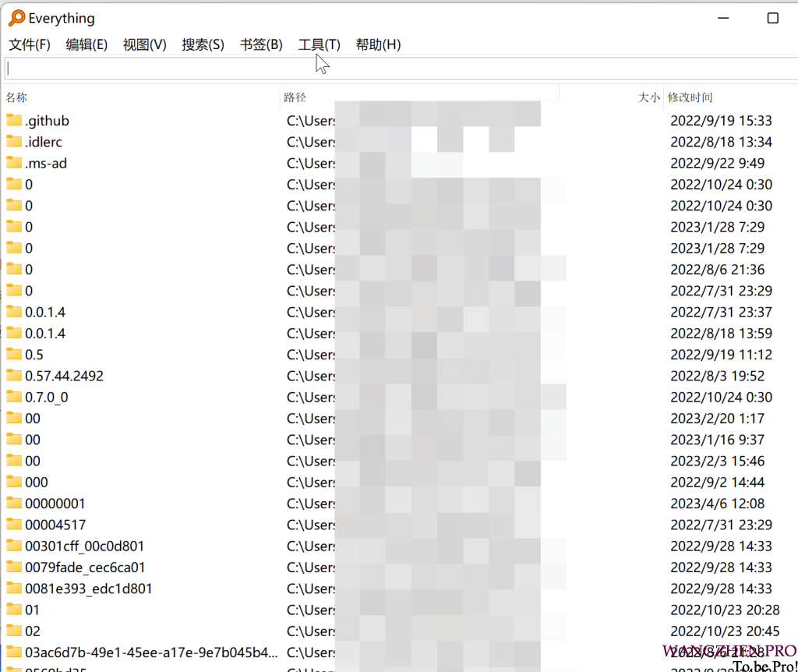Click the 0081e393_edc1d801 folder icon
This screenshot has width=798, height=672.
pyautogui.click(x=14, y=588)
